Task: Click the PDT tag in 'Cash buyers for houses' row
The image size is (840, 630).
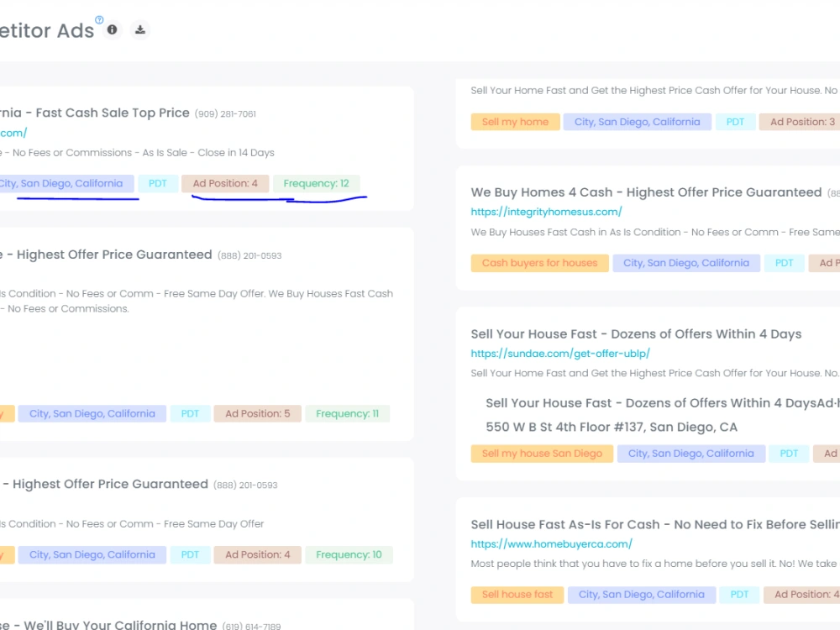Action: tap(784, 263)
